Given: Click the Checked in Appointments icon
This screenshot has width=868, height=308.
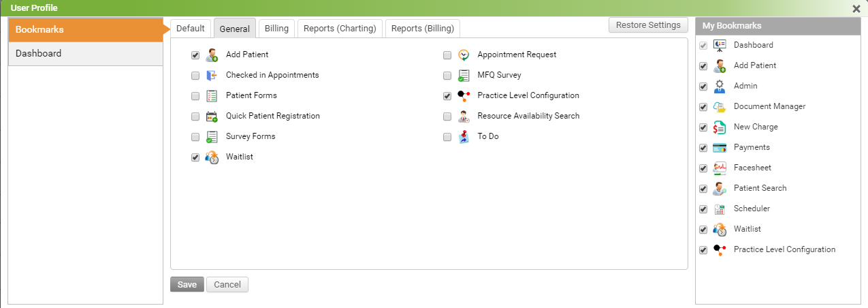Looking at the screenshot, I should [x=212, y=76].
